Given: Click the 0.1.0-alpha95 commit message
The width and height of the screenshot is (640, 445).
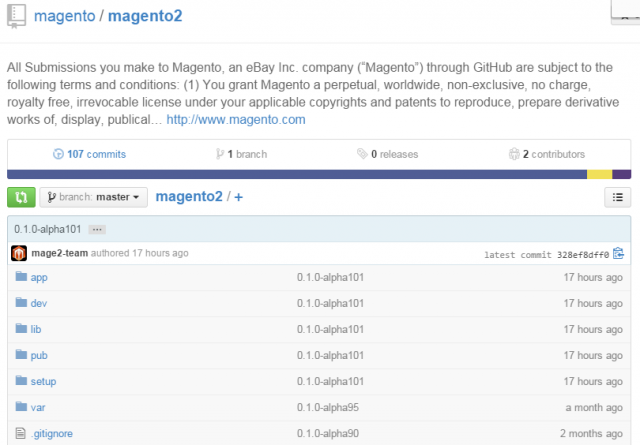Looking at the screenshot, I should [x=328, y=407].
